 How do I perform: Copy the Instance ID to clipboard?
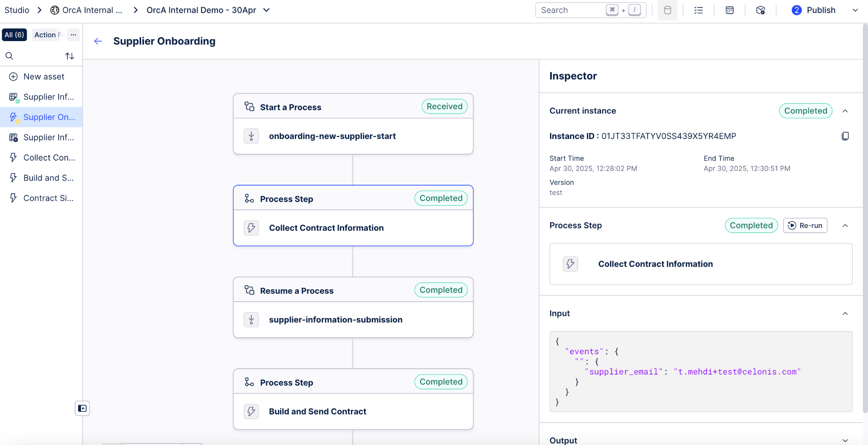coord(845,136)
